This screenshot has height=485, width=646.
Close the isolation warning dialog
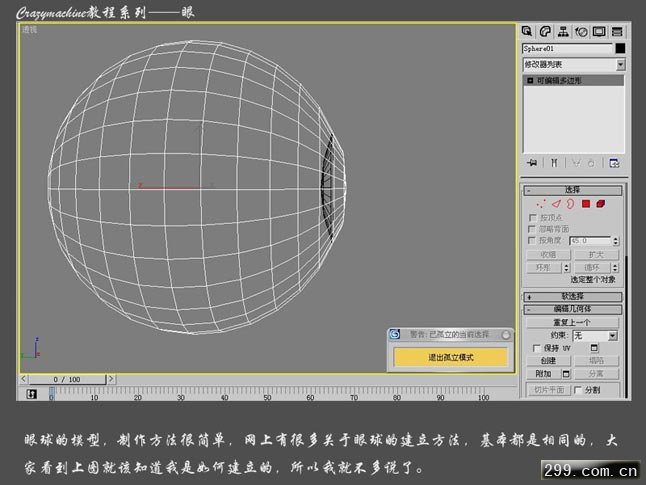(506, 335)
